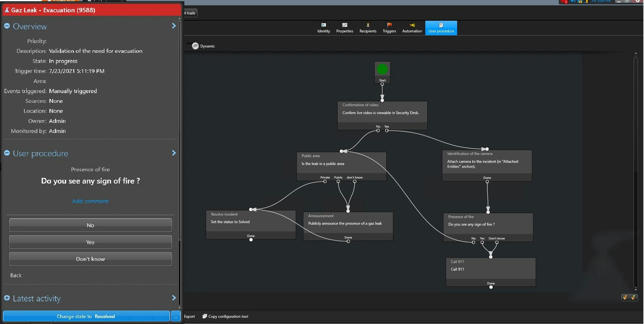
Task: Open the Automation speaker icon
Action: [412, 26]
